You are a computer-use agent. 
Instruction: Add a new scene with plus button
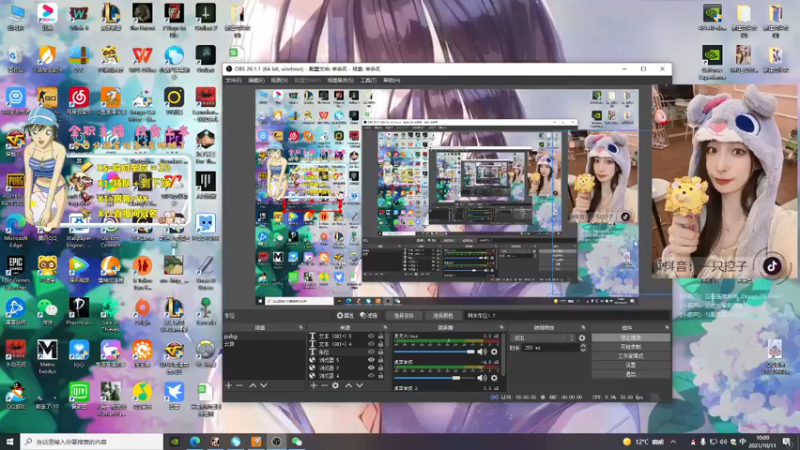coord(228,385)
